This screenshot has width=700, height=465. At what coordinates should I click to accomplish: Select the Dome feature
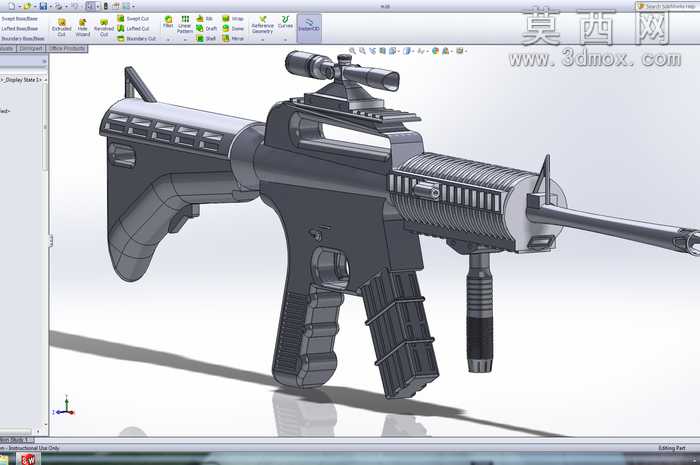pos(233,28)
